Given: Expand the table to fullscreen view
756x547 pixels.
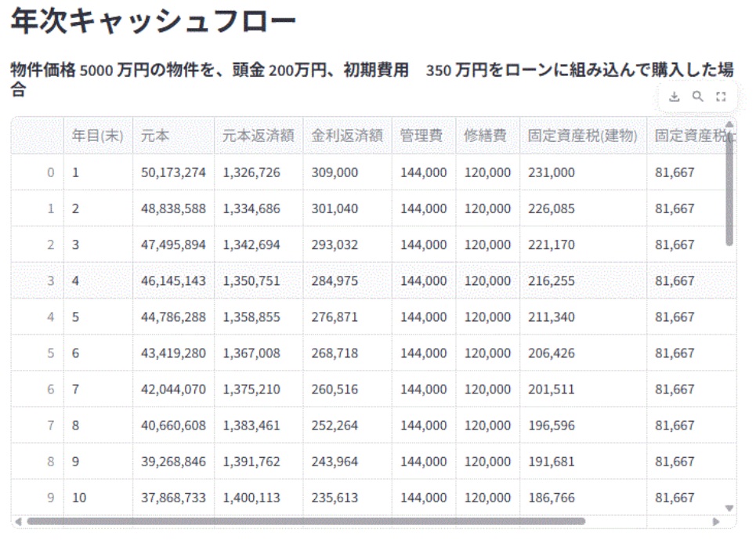Looking at the screenshot, I should 722,97.
